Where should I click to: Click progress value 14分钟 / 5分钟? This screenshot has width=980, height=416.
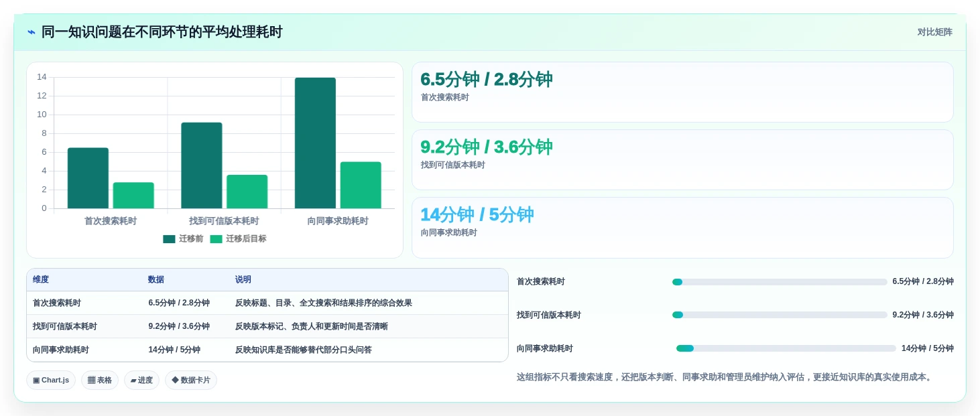click(928, 348)
